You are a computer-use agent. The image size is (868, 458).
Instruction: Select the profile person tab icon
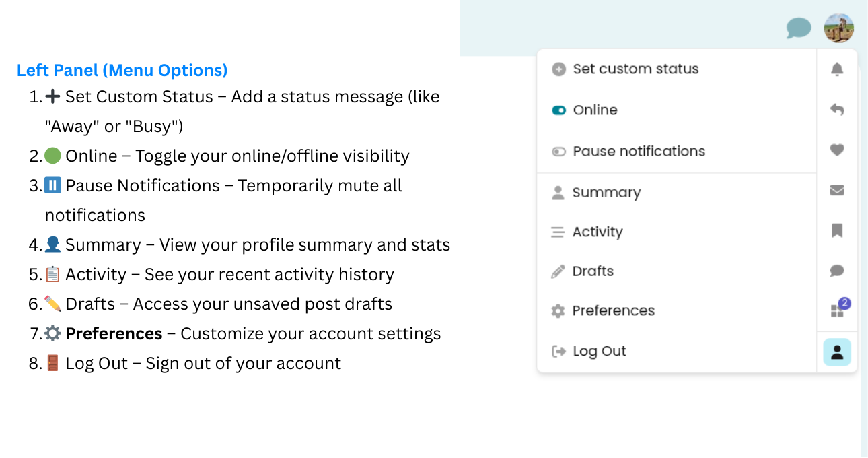coord(837,352)
